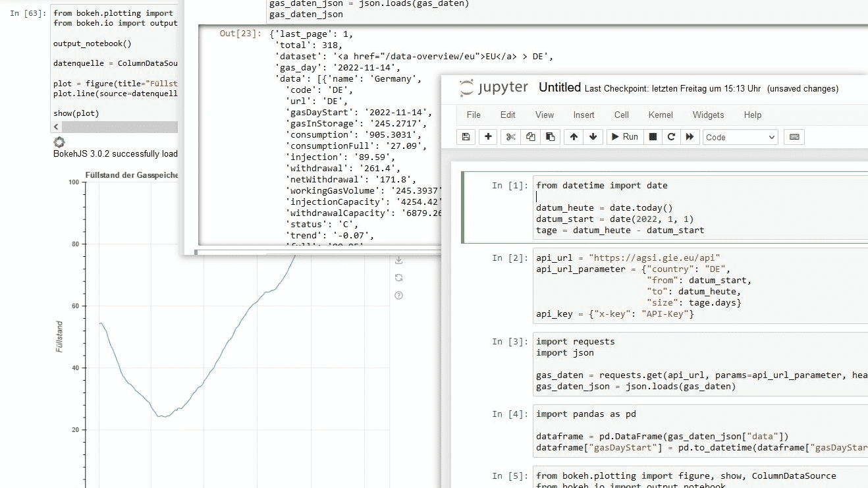Click the Jupyter logo
Screen dimensions: 868x488
pos(494,88)
